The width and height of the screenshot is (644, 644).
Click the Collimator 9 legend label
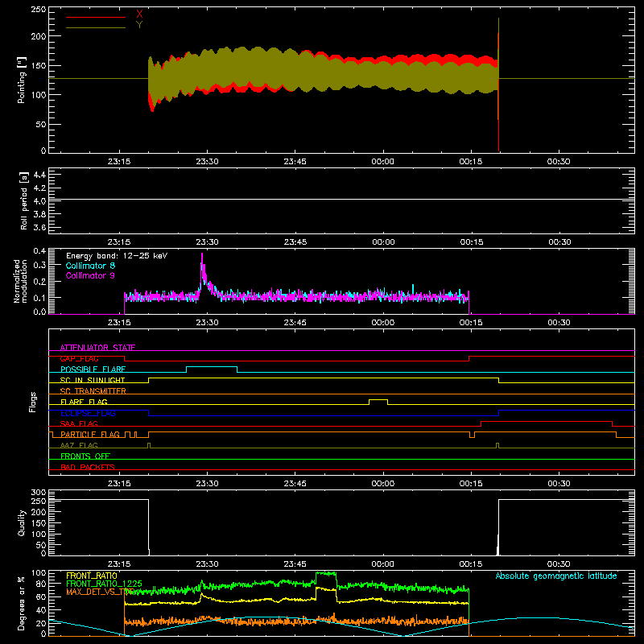(x=90, y=275)
